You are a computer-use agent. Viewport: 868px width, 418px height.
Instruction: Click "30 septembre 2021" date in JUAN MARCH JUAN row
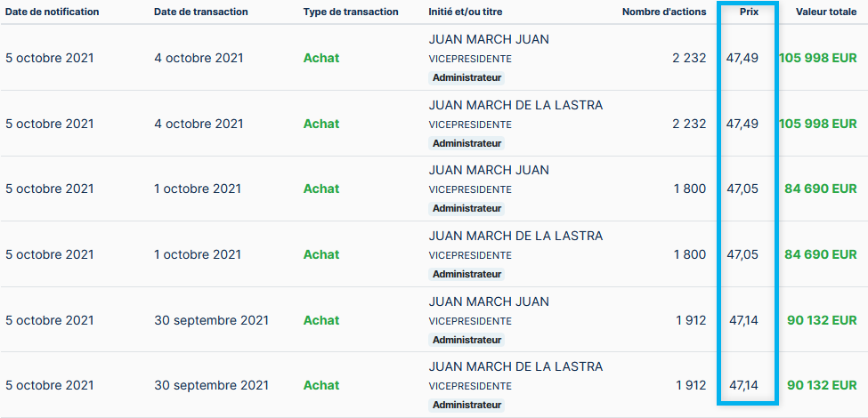(x=211, y=320)
